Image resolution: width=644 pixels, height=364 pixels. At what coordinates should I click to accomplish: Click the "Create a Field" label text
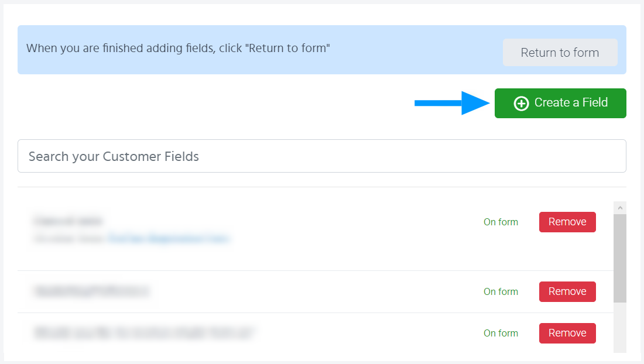571,103
